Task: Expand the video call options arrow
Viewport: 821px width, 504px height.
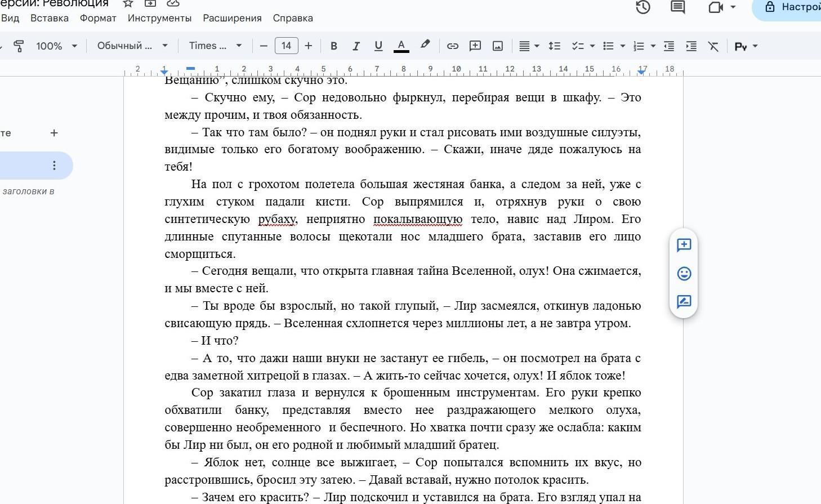Action: 733,7
